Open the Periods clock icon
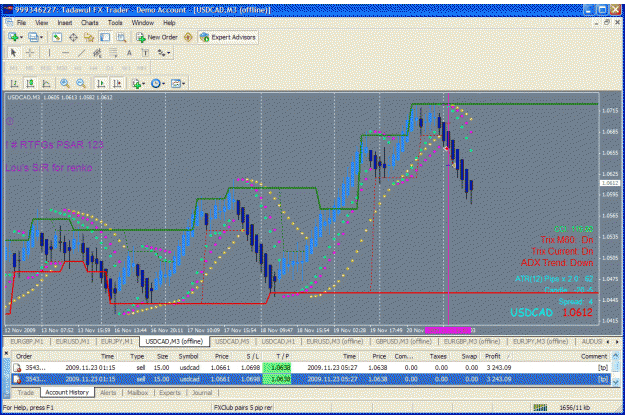The height and width of the screenshot is (415, 625). click(155, 84)
